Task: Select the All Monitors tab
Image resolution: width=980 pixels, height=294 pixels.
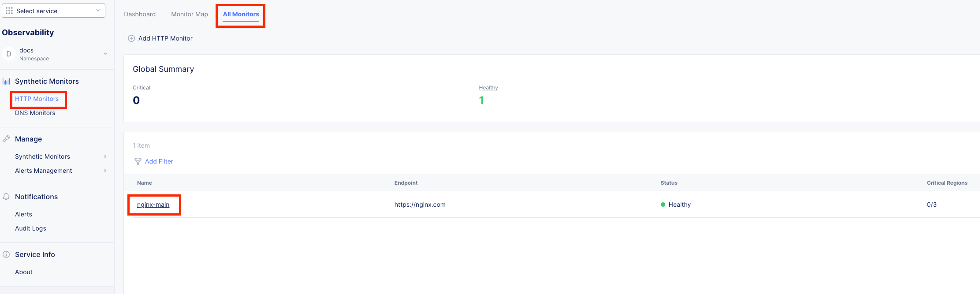Action: click(241, 14)
